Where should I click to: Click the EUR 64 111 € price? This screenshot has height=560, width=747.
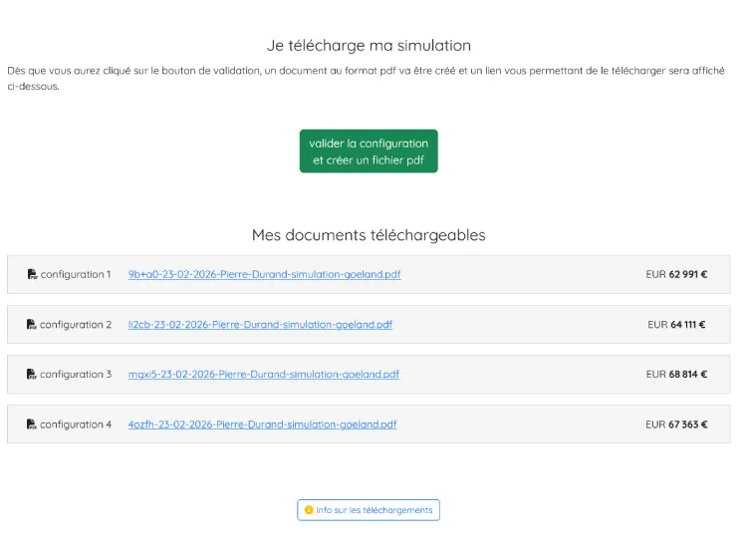[x=677, y=324]
